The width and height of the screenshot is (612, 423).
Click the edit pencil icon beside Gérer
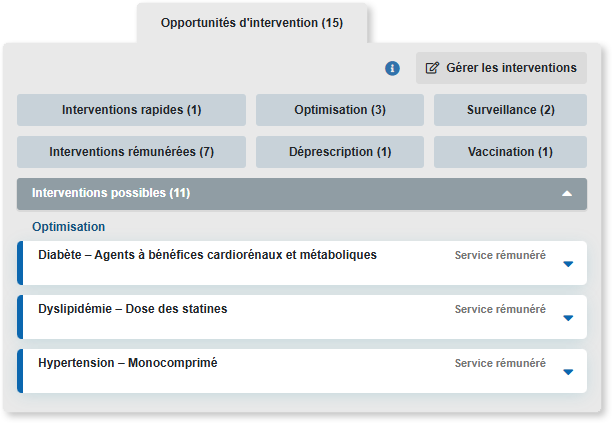click(x=432, y=68)
